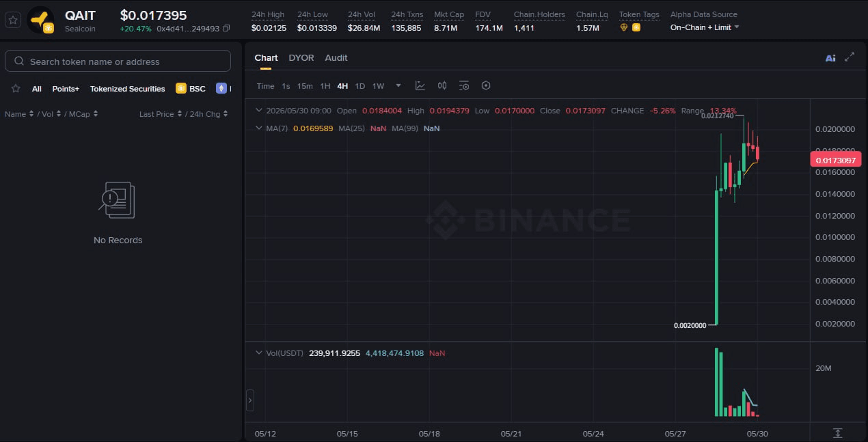Select the Points+ filter

66,89
